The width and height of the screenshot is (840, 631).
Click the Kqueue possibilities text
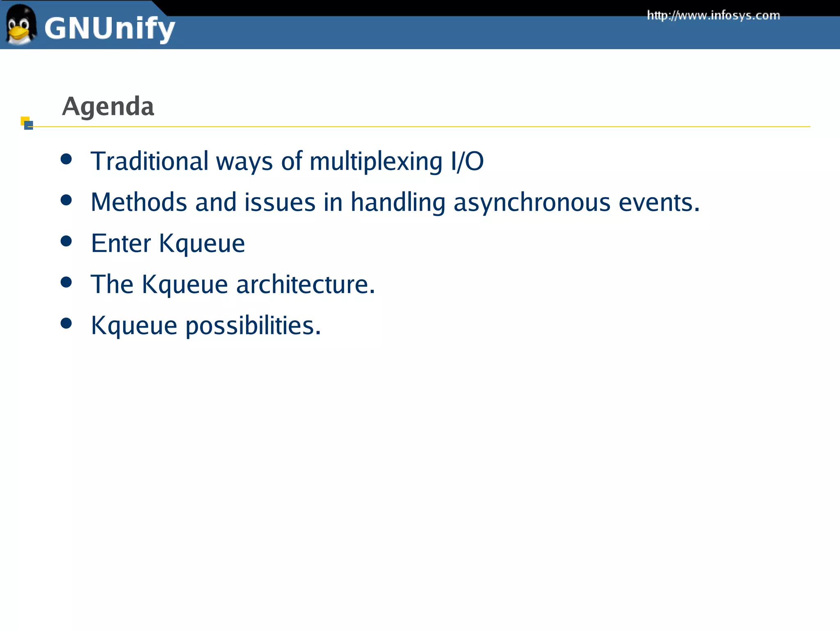pyautogui.click(x=205, y=326)
